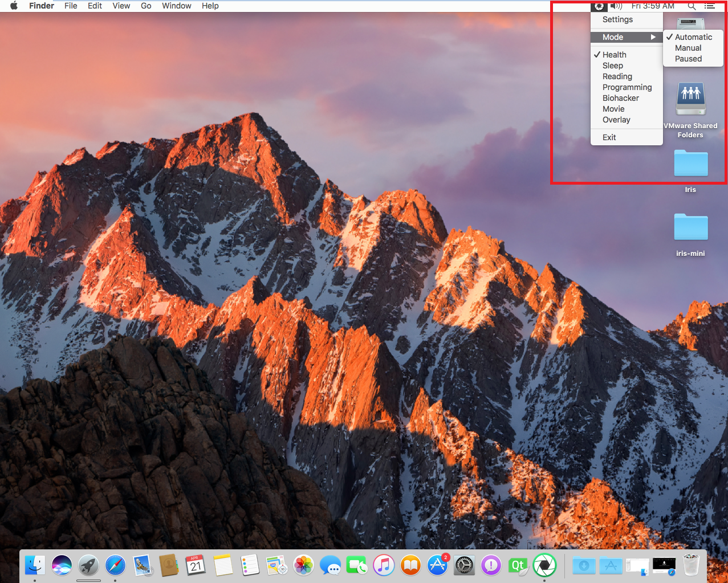Viewport: 728px width, 583px height.
Task: Select the iris-mini folder on desktop
Action: (690, 227)
